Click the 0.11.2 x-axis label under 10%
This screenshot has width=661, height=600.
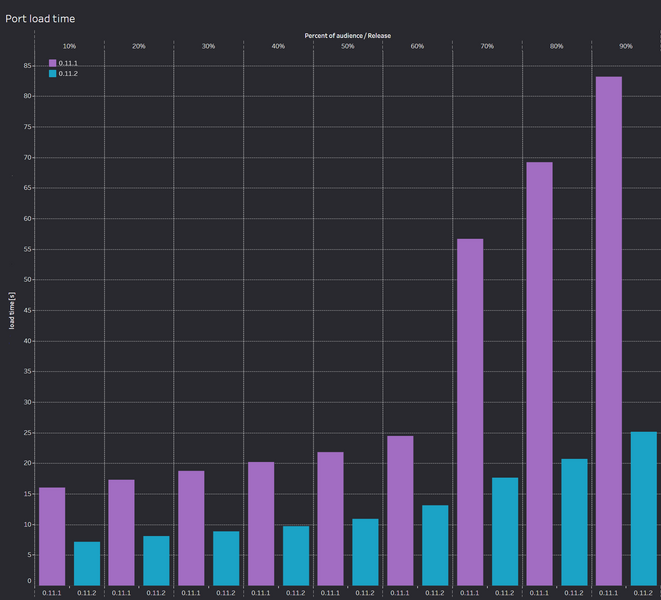86,593
